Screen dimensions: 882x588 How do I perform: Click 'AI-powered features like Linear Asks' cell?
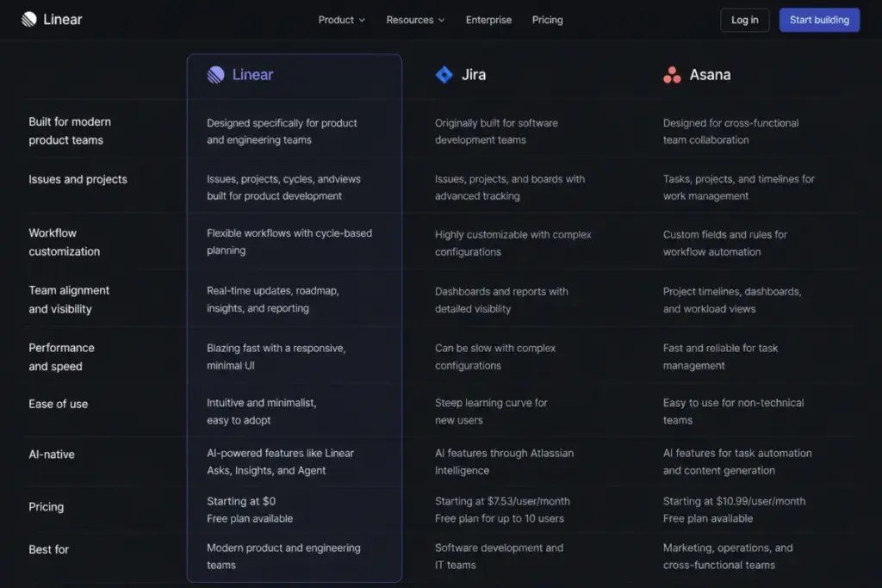coord(280,462)
